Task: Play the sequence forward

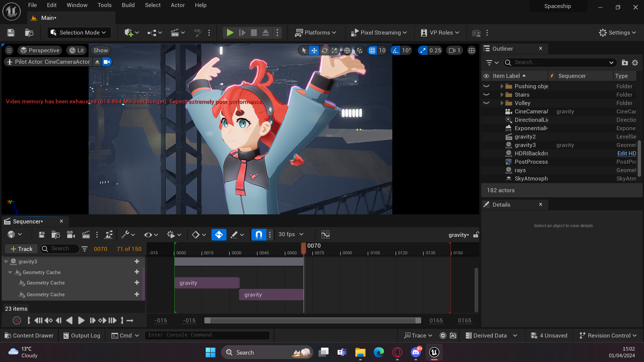Action: pyautogui.click(x=81, y=320)
